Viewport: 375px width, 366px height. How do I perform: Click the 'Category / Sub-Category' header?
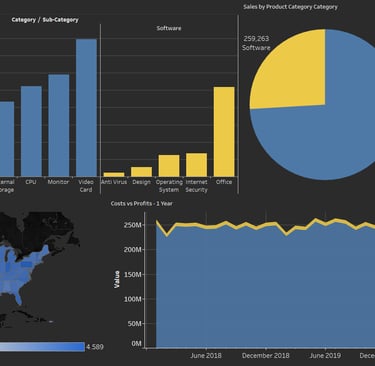tap(45, 20)
